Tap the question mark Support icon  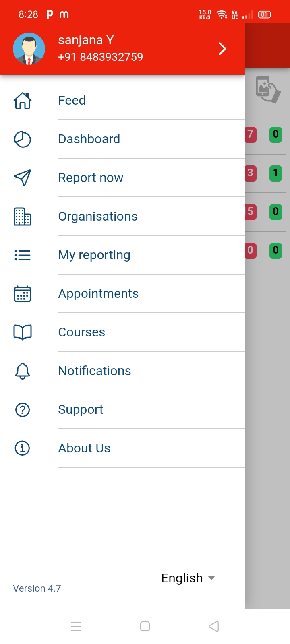pos(23,410)
